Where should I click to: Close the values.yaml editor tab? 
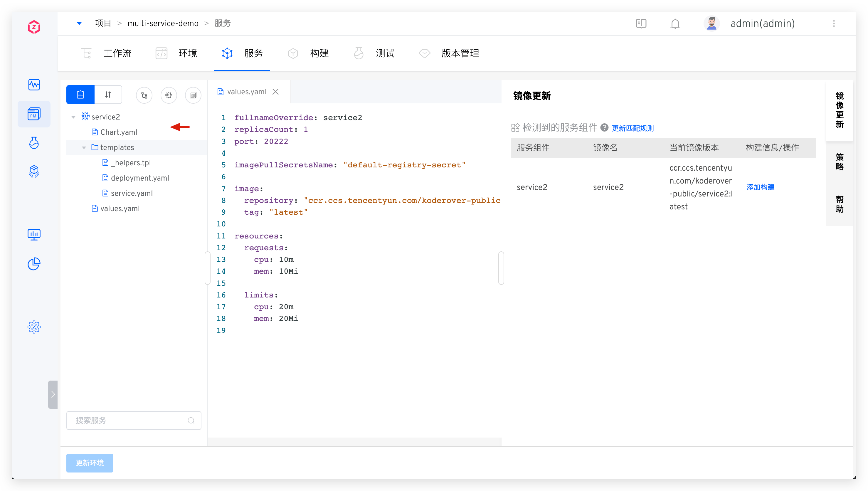click(x=276, y=91)
